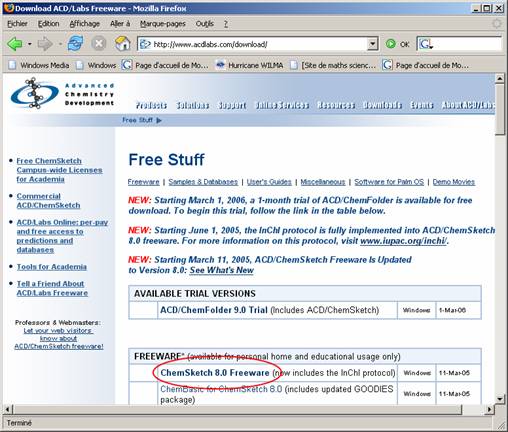Click the first Page d'accueil de Mo... bookmark
Screen dimensions: 508x432
tap(165, 65)
